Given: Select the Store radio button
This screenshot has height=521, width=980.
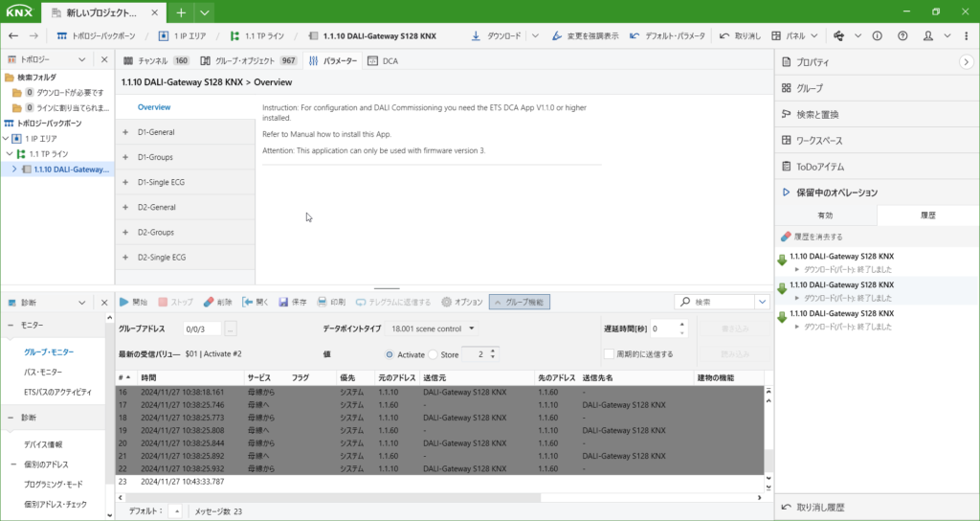Looking at the screenshot, I should pyautogui.click(x=434, y=354).
